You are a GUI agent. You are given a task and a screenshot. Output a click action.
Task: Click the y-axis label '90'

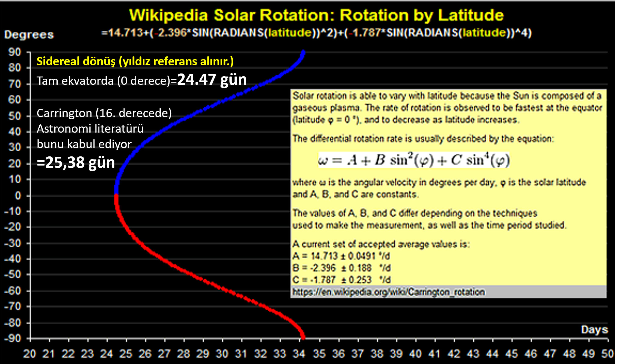click(x=15, y=52)
